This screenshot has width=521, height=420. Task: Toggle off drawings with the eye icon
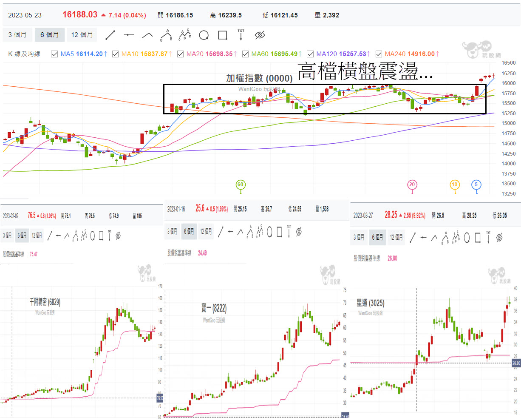point(259,35)
